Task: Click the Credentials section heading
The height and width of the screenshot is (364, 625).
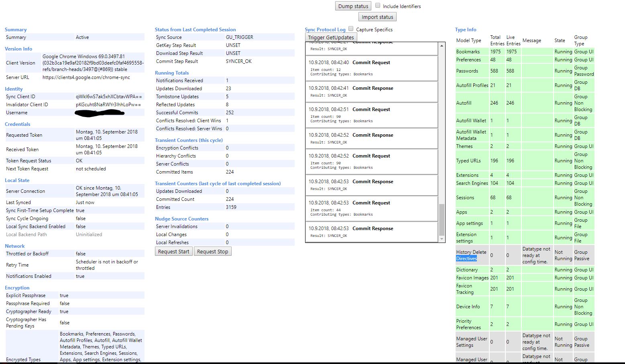Action: click(18, 124)
